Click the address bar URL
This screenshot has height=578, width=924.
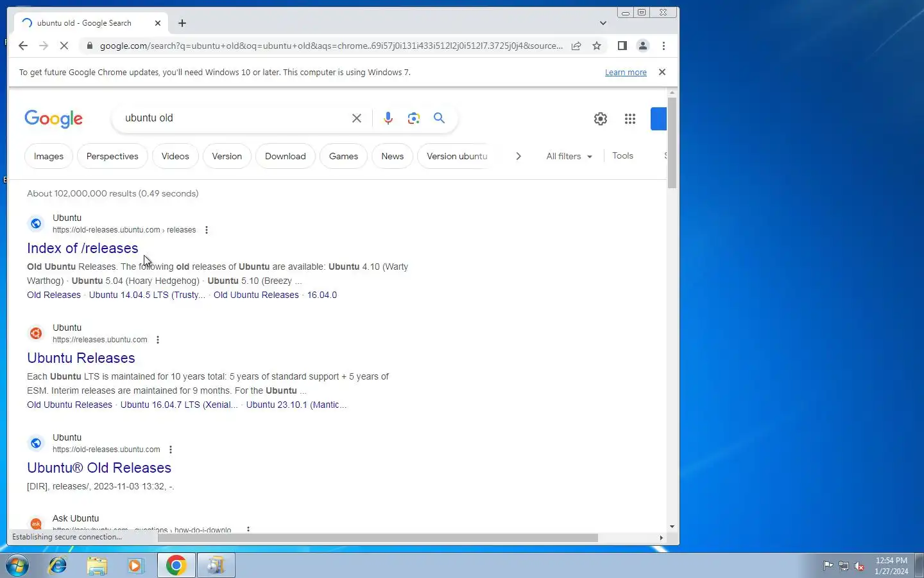click(331, 46)
